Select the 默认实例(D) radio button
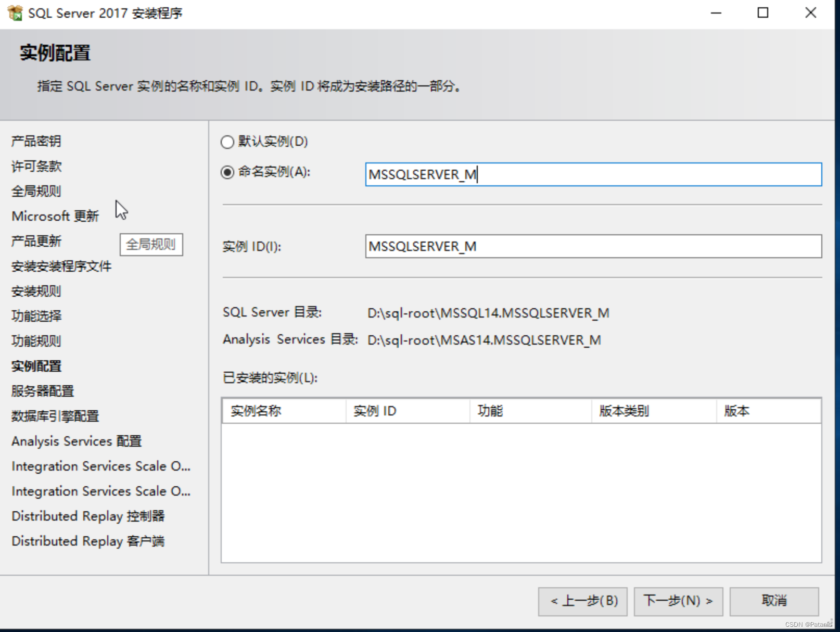Screen dimensions: 840x632 227,142
